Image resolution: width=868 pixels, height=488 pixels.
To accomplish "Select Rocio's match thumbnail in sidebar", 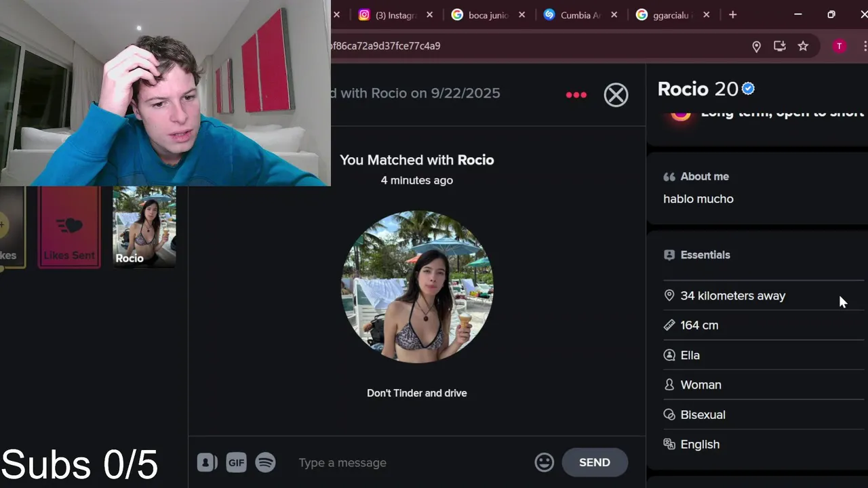I will pyautogui.click(x=144, y=226).
